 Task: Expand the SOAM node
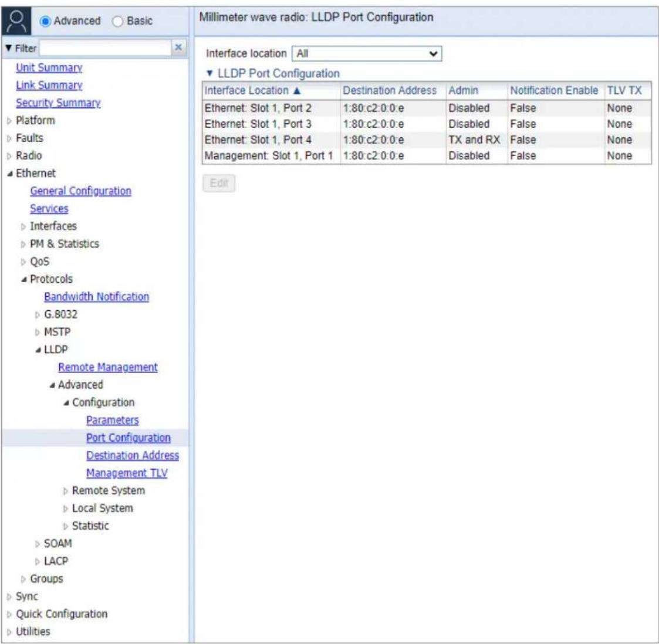coord(38,544)
